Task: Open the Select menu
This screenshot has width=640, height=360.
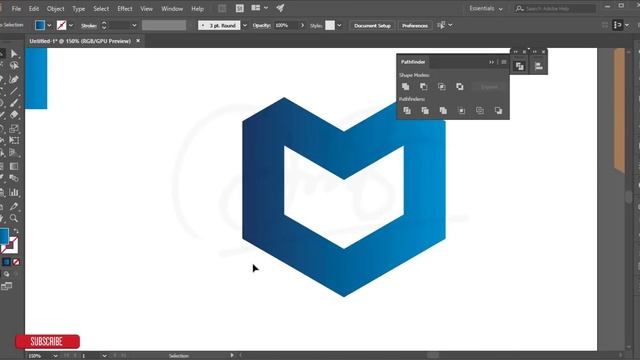Action: [x=101, y=9]
